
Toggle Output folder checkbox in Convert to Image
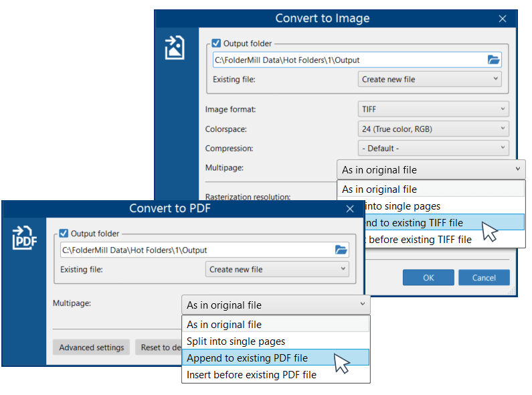pos(215,44)
